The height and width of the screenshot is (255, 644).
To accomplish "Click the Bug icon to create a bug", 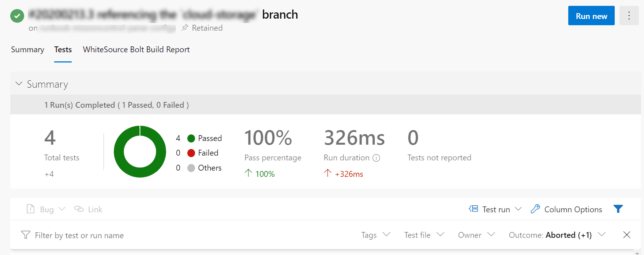I will click(x=31, y=209).
